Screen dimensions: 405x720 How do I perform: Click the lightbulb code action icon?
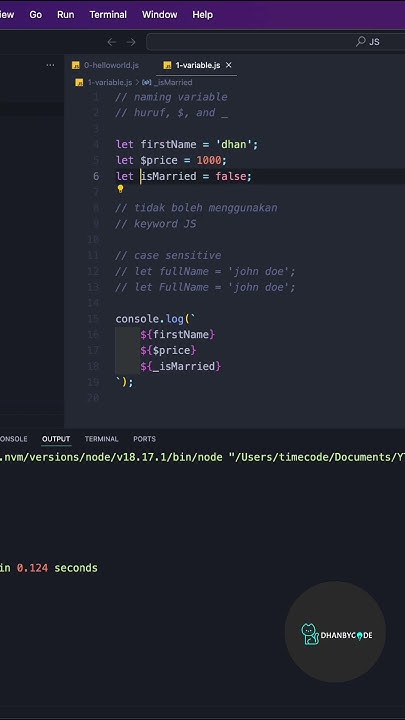coord(120,189)
